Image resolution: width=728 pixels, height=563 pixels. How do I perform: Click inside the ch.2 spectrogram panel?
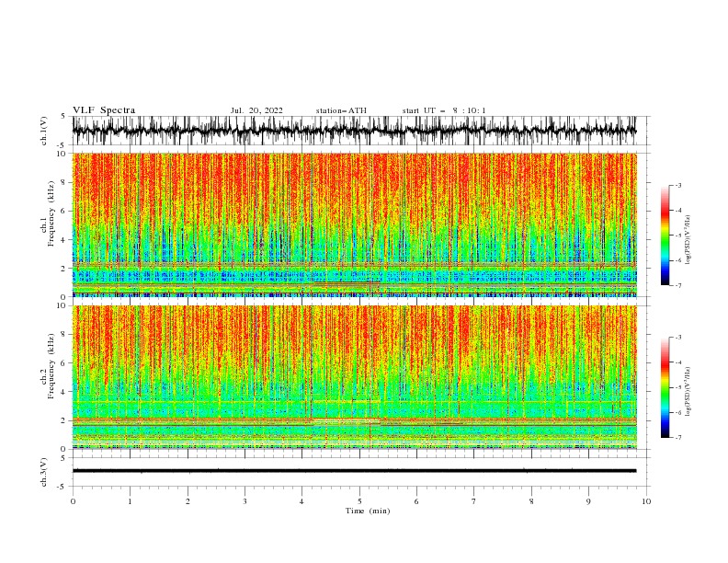point(354,377)
